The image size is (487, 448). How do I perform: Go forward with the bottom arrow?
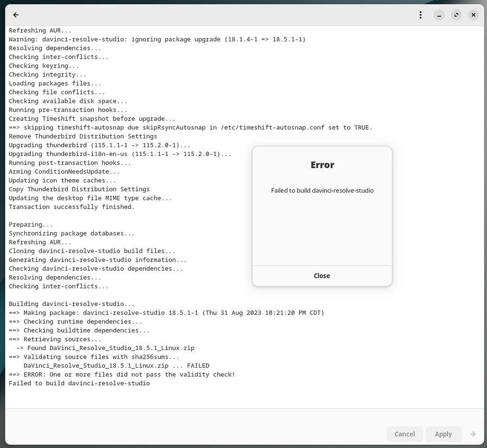tap(473, 434)
